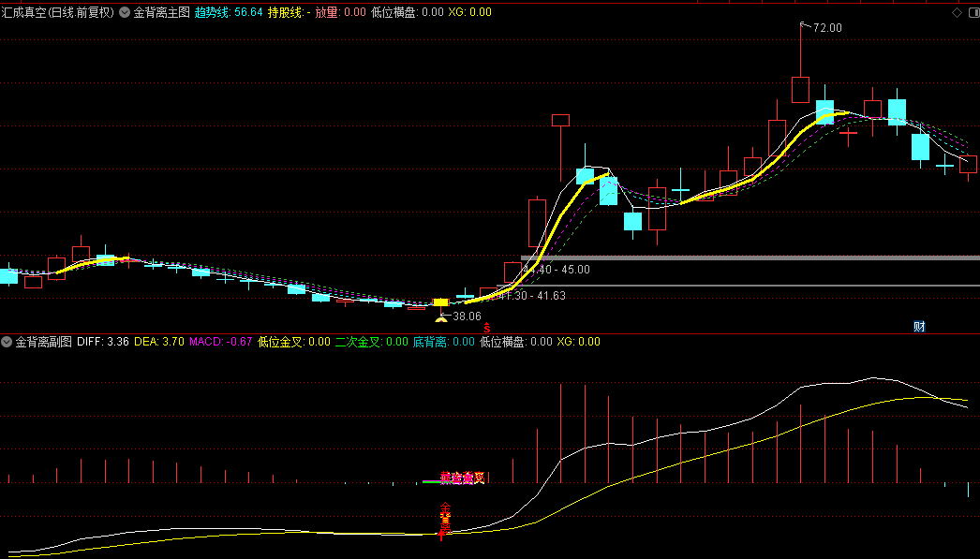The image size is (980, 559).
Task: Click the 38.06 low price label
Action: pyautogui.click(x=467, y=316)
